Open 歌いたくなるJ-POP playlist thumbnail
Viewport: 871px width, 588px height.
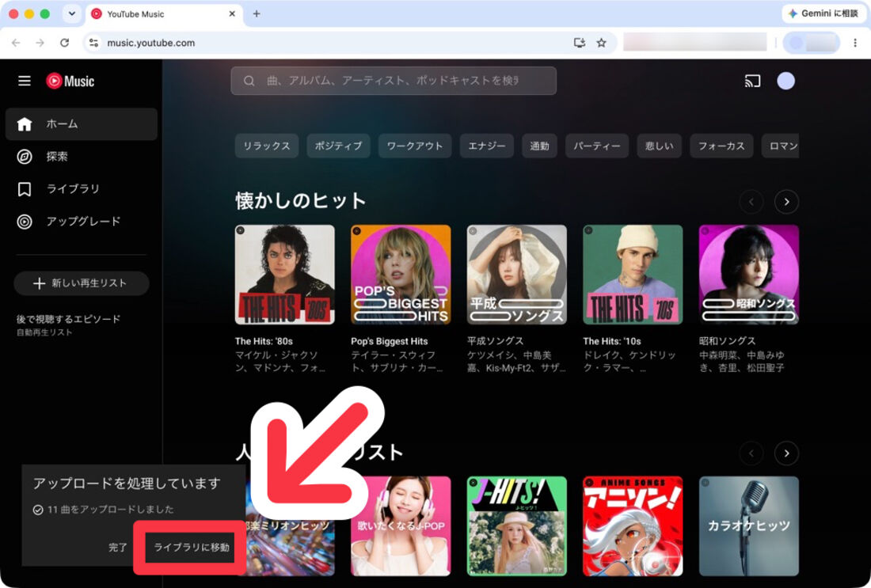click(x=401, y=525)
